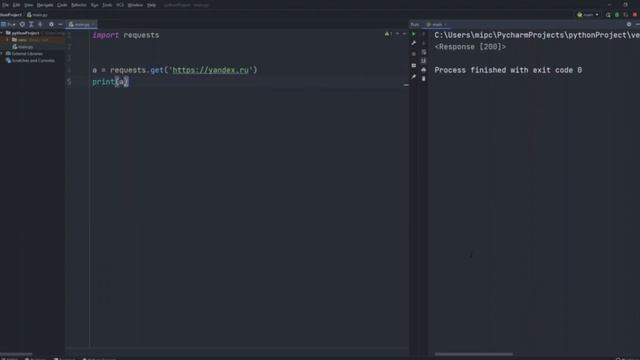The height and width of the screenshot is (360, 640).
Task: Click the Run console horizontal scrollbar
Action: [473, 354]
